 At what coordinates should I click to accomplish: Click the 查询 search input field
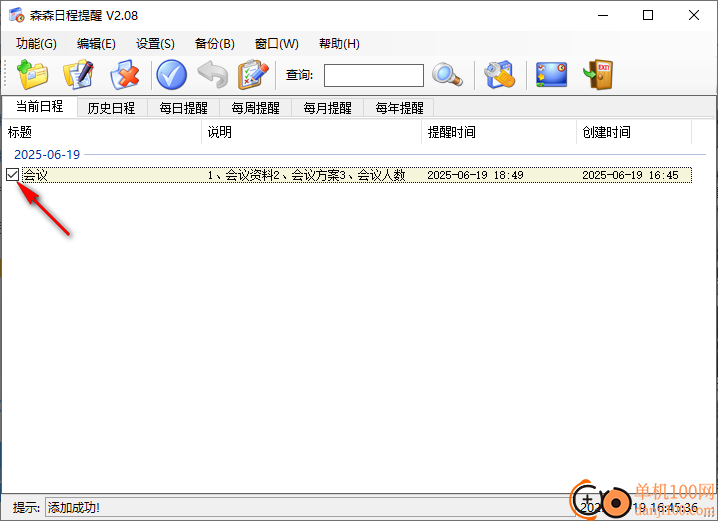374,75
